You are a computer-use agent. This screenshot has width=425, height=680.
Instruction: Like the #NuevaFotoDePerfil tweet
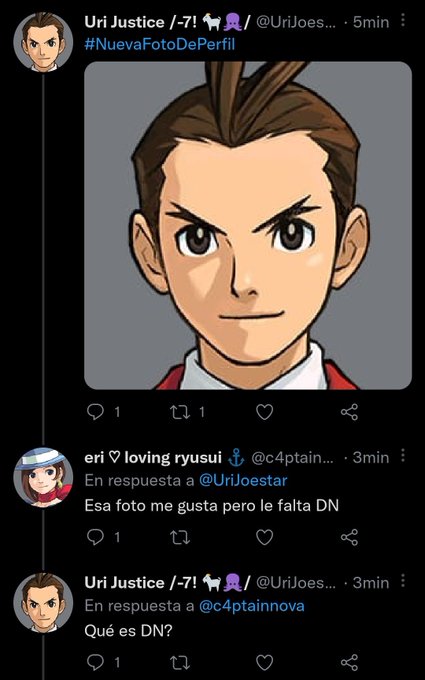pos(264,412)
